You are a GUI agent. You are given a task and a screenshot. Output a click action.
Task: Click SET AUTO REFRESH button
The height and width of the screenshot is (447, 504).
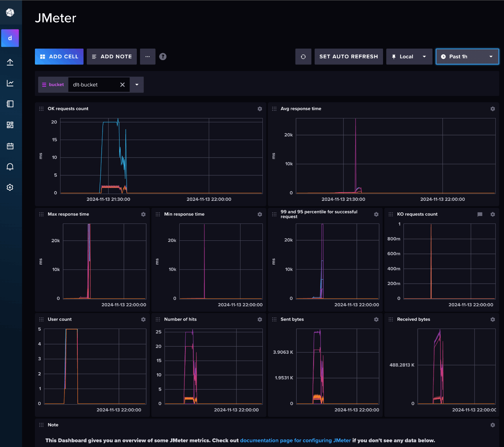coord(348,57)
